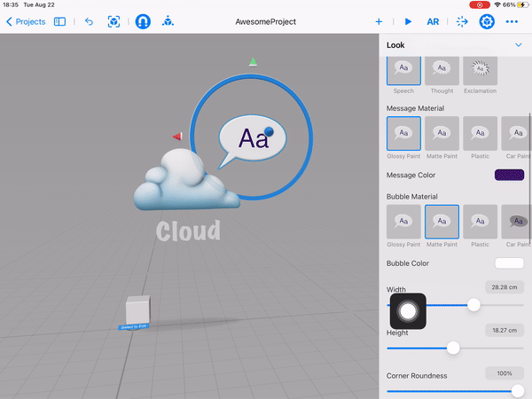
Task: Choose the Exclamation bubble style
Action: click(480, 71)
